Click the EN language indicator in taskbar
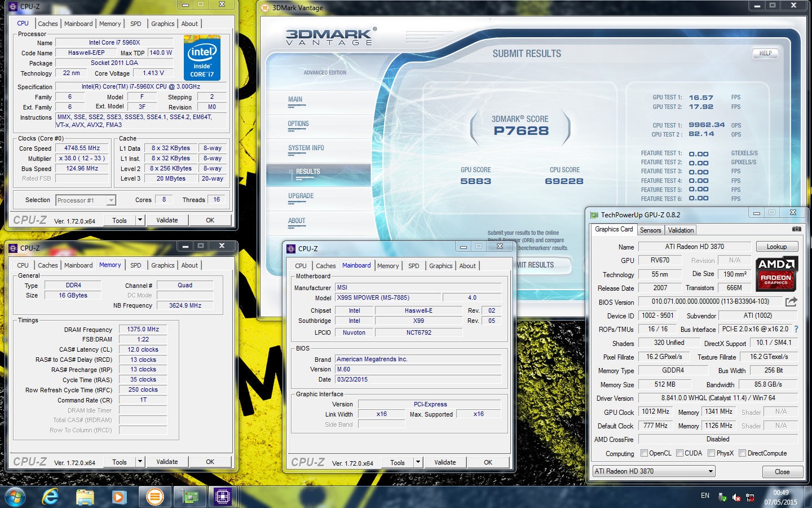Screen dimensions: 812x508 (x=705, y=496)
